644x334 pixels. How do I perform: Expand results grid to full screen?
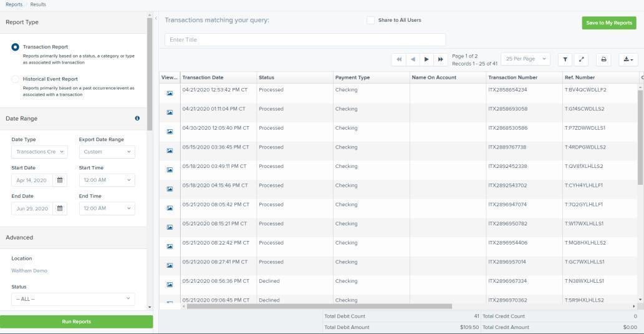click(581, 59)
